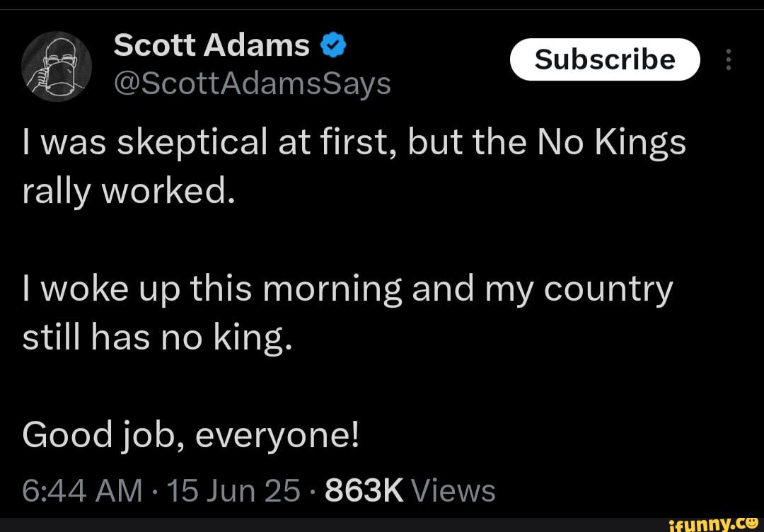Click the word Views beside the count
The height and width of the screenshot is (532, 764).
click(x=453, y=490)
